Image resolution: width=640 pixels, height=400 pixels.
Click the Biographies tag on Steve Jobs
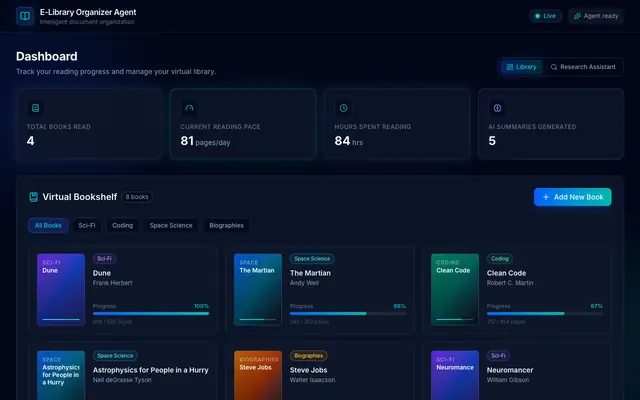coord(309,356)
